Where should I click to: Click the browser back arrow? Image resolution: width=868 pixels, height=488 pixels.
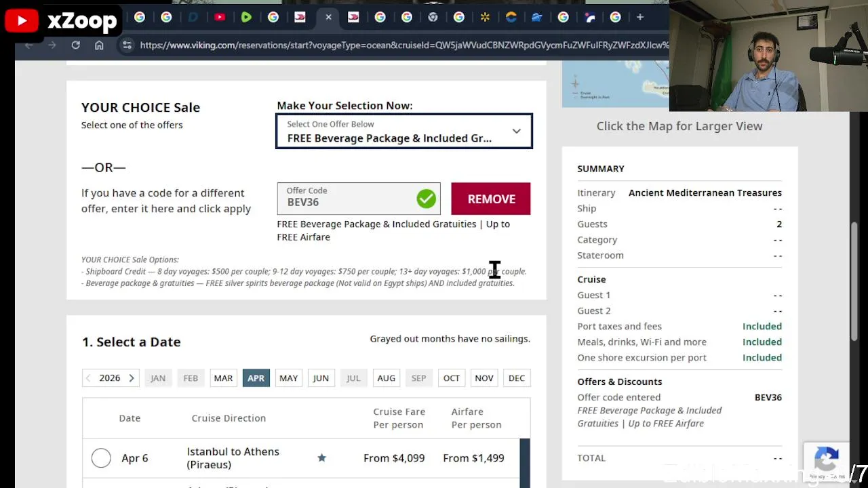pyautogui.click(x=28, y=45)
